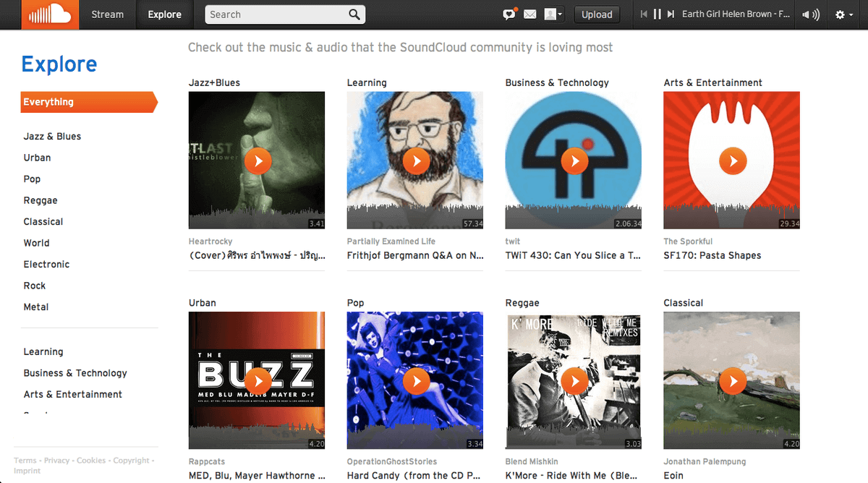Open the settings gear dropdown
This screenshot has height=483, width=868.
click(844, 14)
